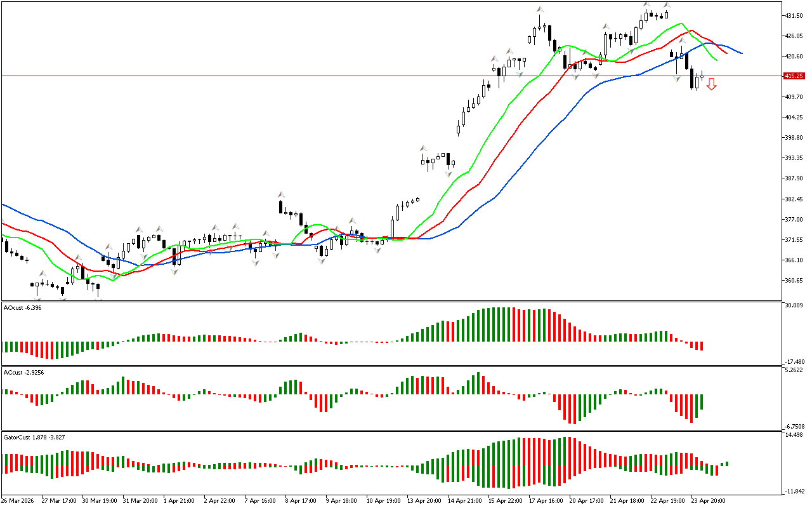Click the down fractal just left of red arrow
This screenshot has height=508, width=812.
678,77
